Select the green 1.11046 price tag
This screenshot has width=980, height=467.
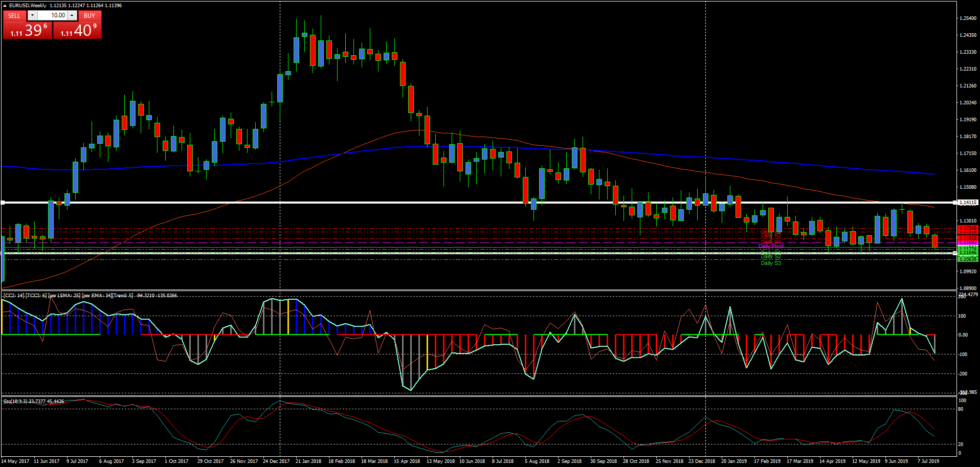click(x=969, y=253)
